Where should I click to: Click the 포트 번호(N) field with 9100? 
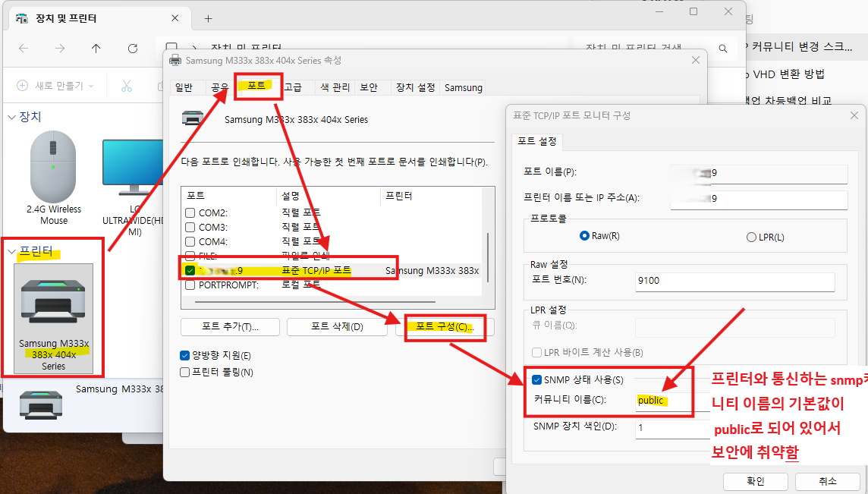point(735,282)
